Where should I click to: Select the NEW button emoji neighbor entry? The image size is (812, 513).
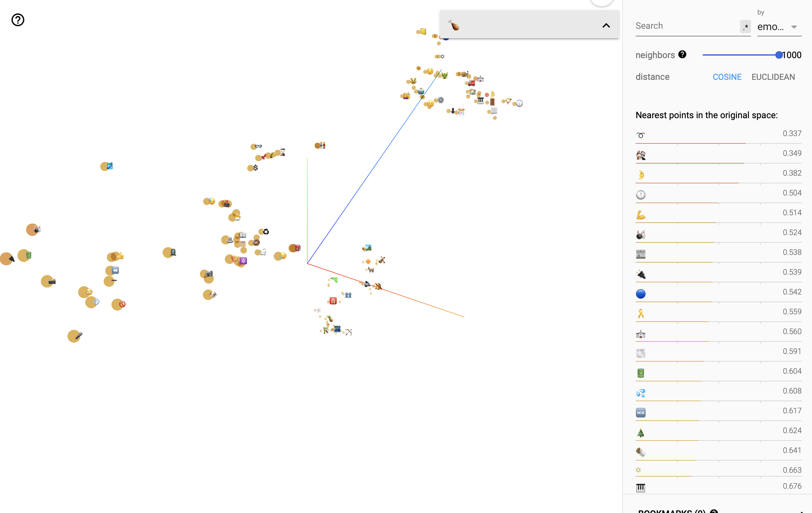click(x=641, y=413)
